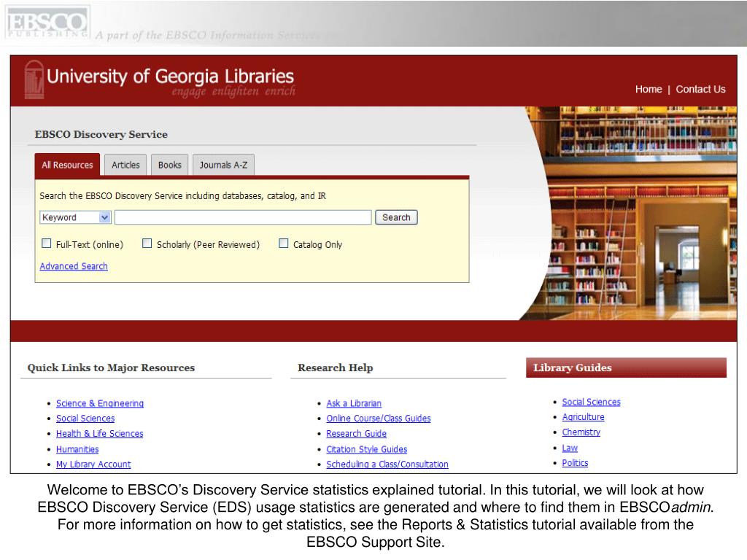Image resolution: width=747 pixels, height=560 pixels.
Task: Click the Library Guides header bar
Action: point(626,367)
